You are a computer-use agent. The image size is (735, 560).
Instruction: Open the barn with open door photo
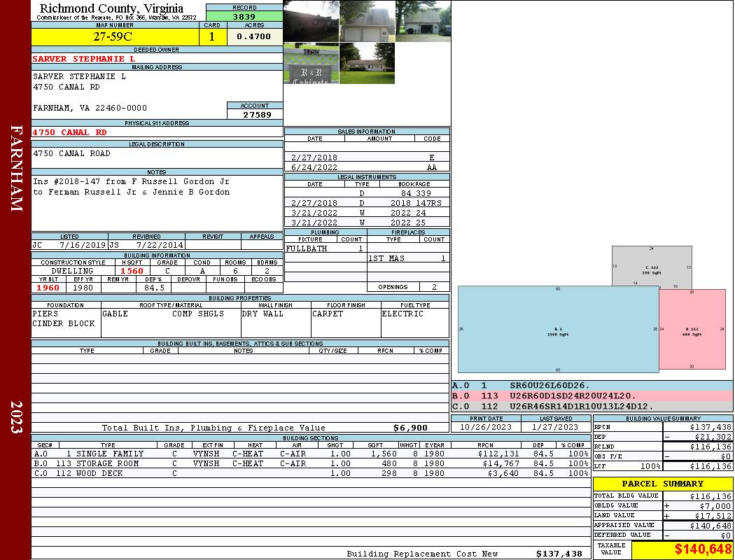423,21
